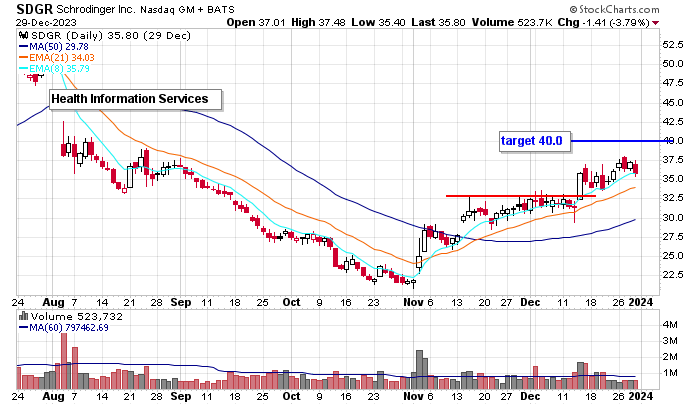Click the 1M volume axis label
700x405 pixels.
click(x=670, y=373)
